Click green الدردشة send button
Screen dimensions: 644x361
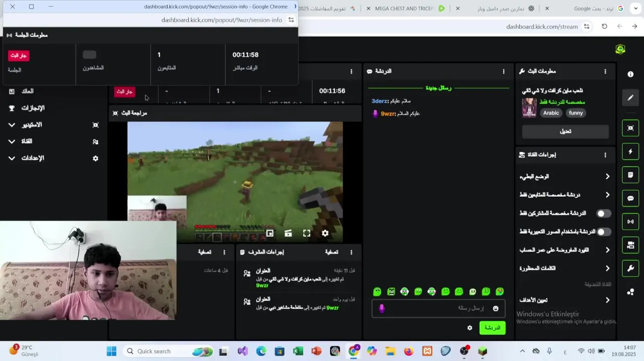point(492,328)
